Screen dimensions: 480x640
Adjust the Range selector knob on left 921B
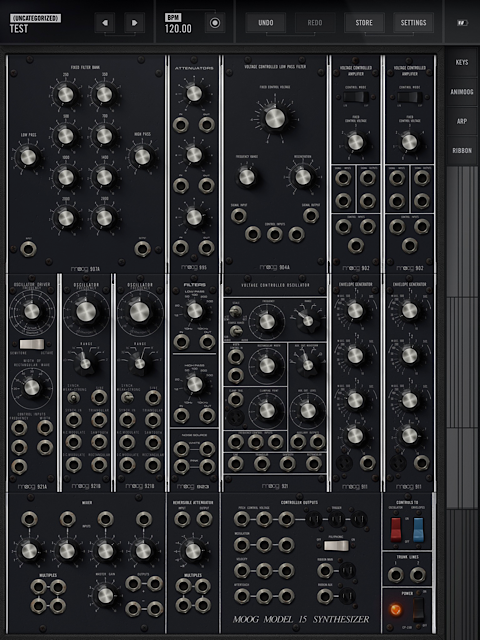click(x=85, y=364)
